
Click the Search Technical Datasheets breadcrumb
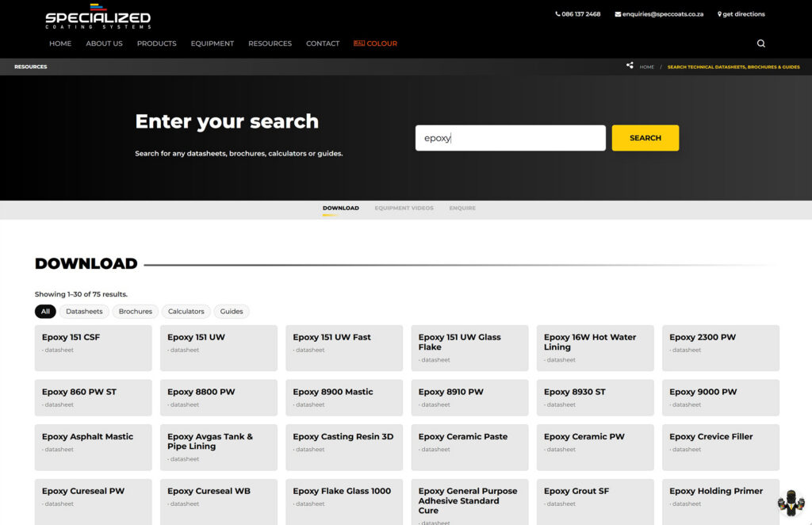click(x=733, y=67)
